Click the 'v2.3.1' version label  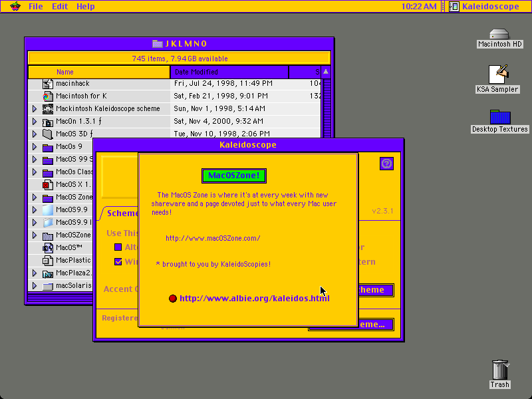pyautogui.click(x=383, y=211)
